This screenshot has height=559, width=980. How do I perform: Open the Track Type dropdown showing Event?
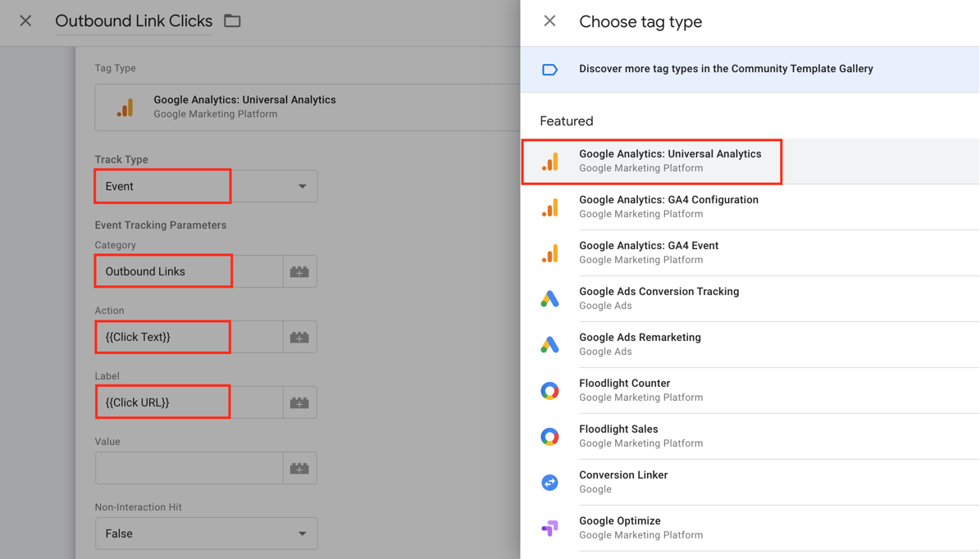(206, 186)
